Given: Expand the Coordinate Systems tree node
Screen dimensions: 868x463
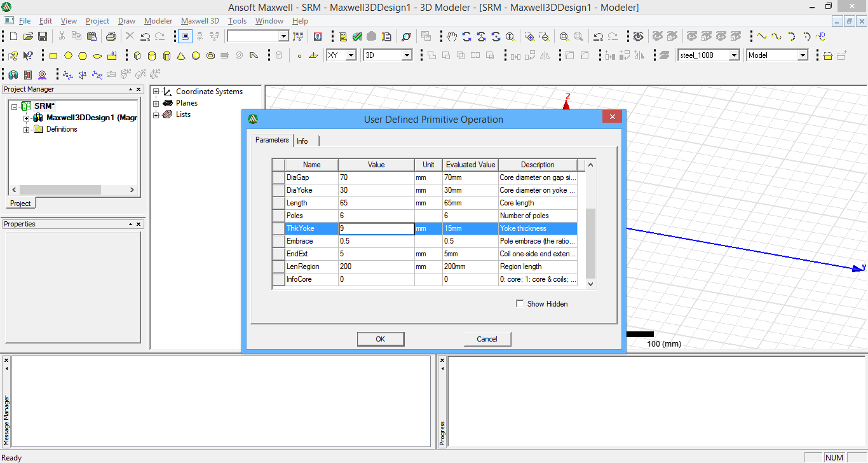Looking at the screenshot, I should pyautogui.click(x=156, y=92).
